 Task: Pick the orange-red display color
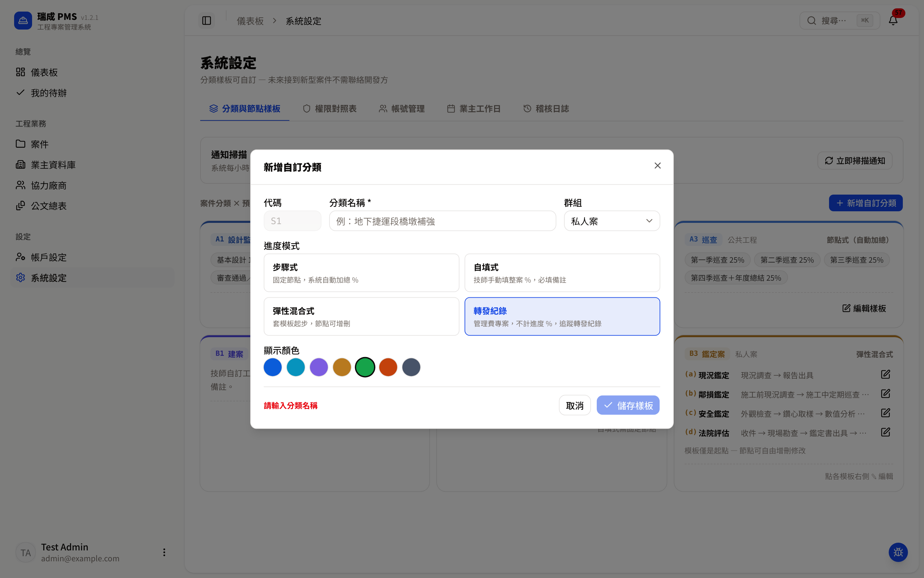[x=388, y=367]
